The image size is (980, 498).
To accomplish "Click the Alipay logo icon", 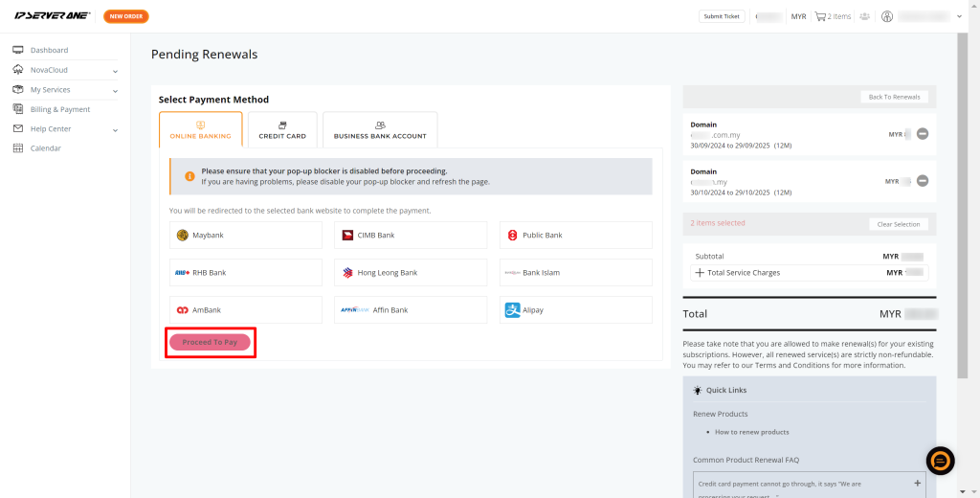I will point(513,309).
